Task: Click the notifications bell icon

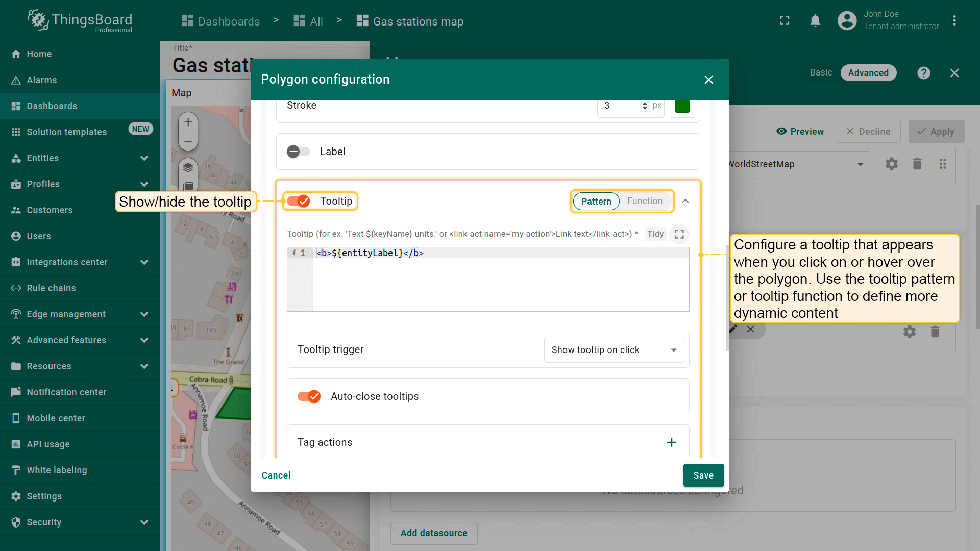Action: (x=815, y=21)
